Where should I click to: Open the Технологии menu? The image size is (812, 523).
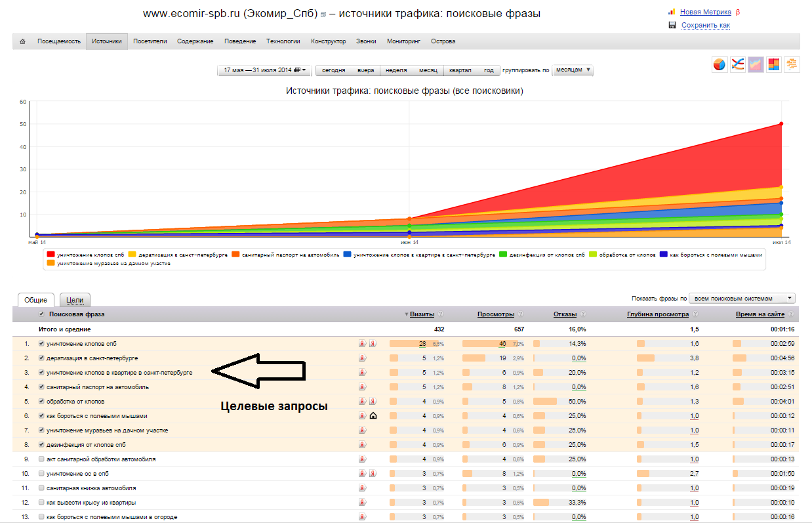click(283, 41)
